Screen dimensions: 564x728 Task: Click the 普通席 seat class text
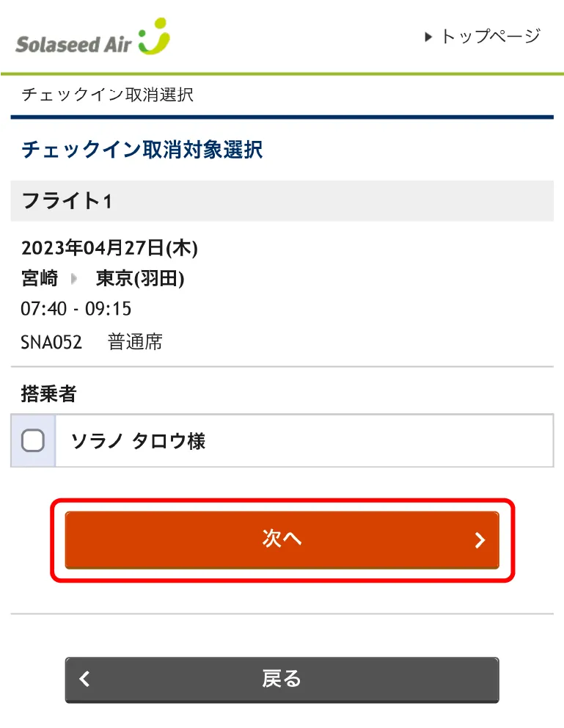[x=135, y=342]
